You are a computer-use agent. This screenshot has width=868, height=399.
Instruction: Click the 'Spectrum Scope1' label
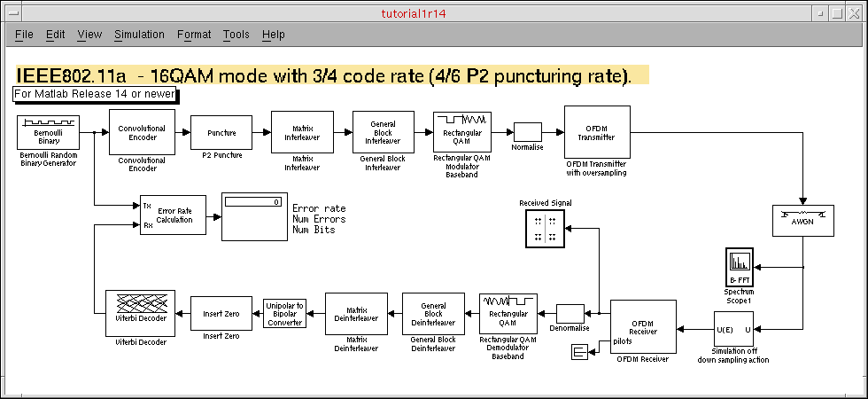(x=739, y=296)
